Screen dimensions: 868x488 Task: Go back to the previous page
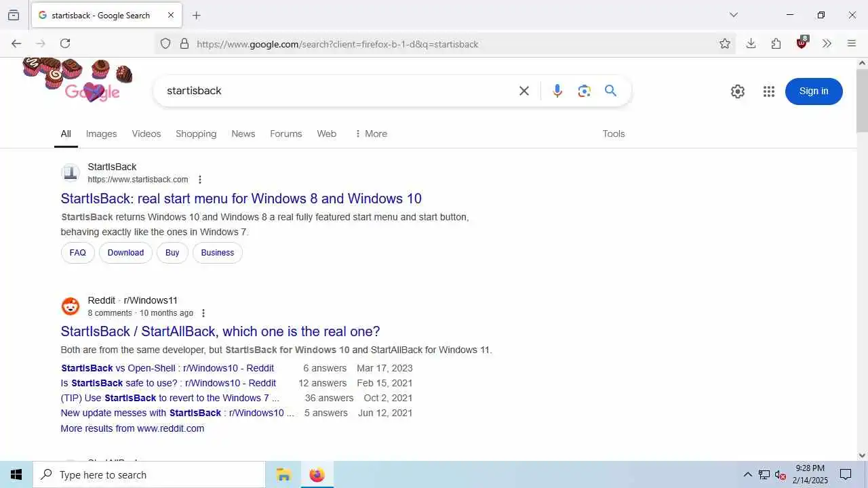pyautogui.click(x=16, y=43)
